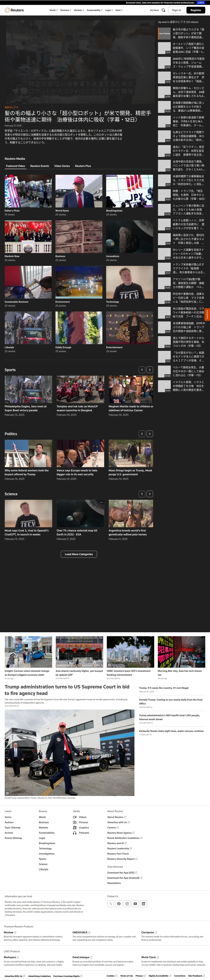Switch to the Video Series tab
The image size is (210, 980).
[x=62, y=166]
